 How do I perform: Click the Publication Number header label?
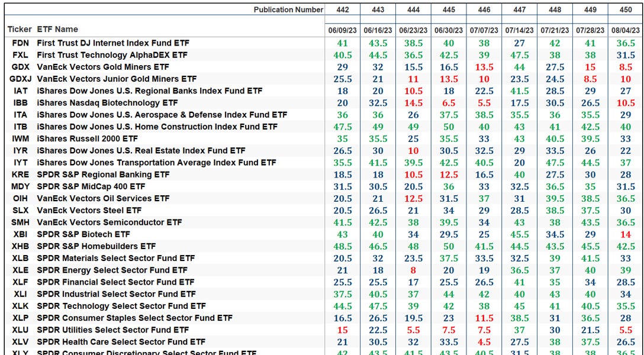(288, 9)
